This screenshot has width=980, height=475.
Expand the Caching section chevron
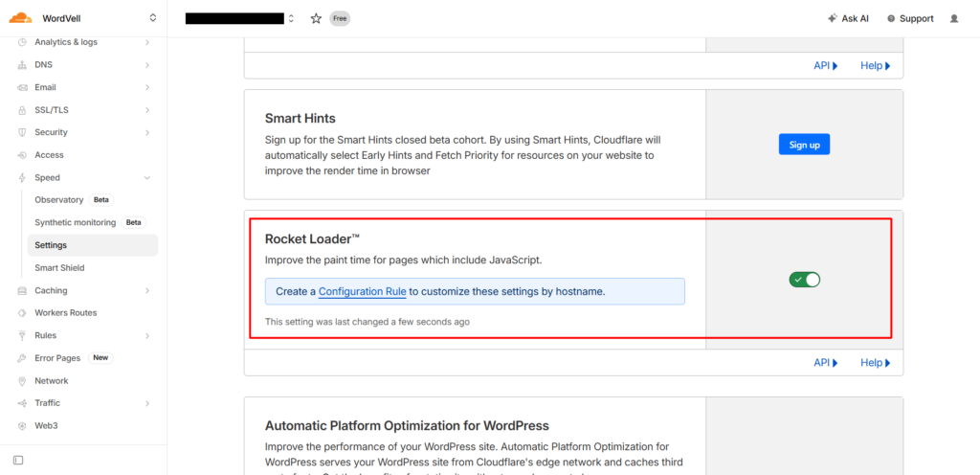147,290
